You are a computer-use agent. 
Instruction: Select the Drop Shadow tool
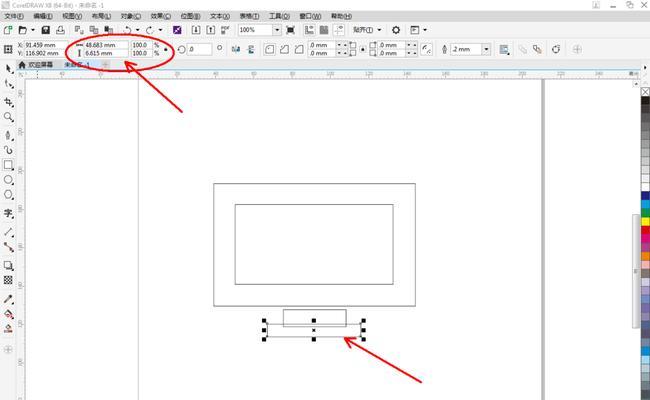9,265
